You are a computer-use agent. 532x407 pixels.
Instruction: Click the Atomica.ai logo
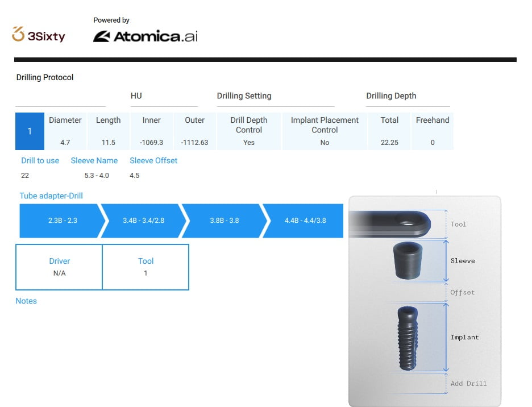pos(146,36)
